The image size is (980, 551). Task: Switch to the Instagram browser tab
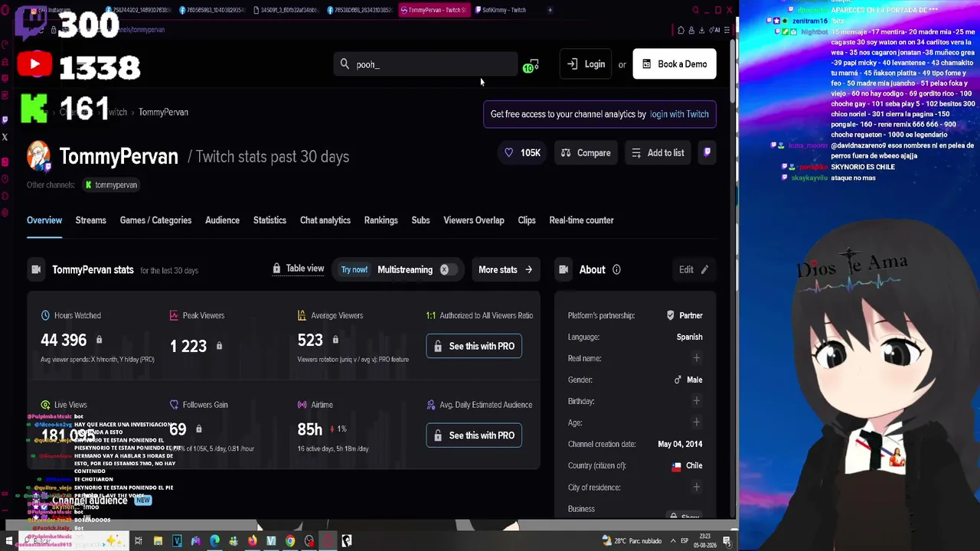61,10
